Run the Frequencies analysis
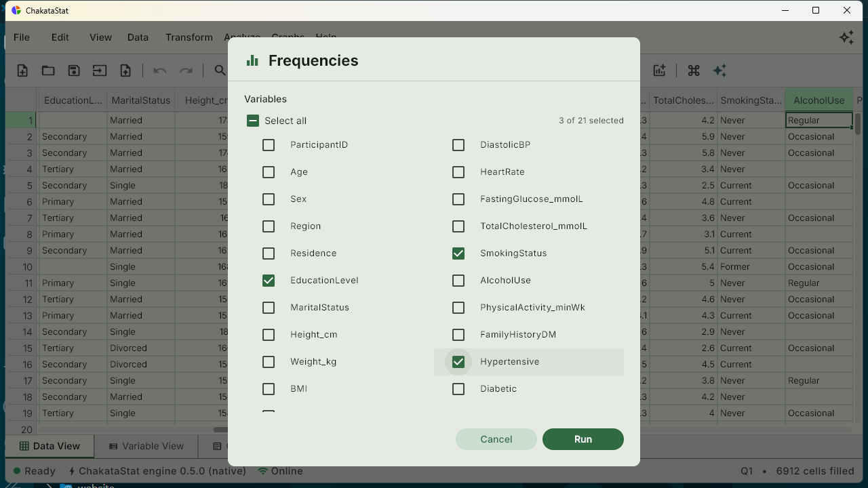 [583, 439]
